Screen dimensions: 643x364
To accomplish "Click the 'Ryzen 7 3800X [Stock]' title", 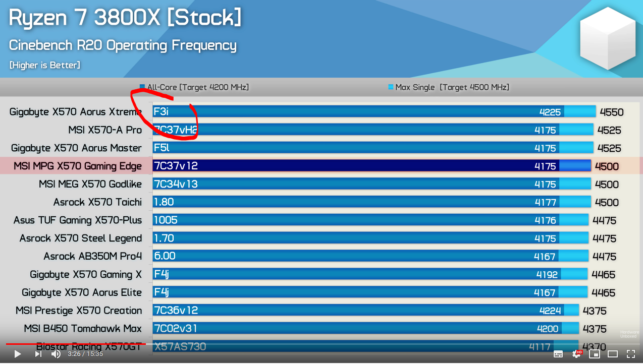I will click(125, 18).
